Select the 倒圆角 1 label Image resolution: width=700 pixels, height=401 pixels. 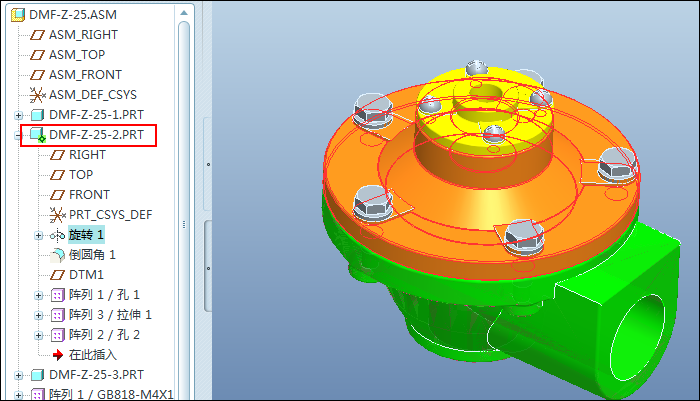92,255
